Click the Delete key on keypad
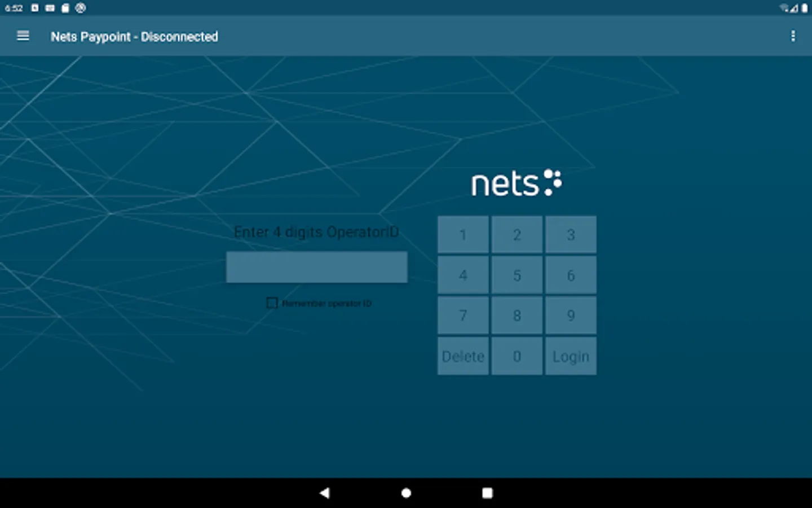The image size is (812, 508). point(463,356)
